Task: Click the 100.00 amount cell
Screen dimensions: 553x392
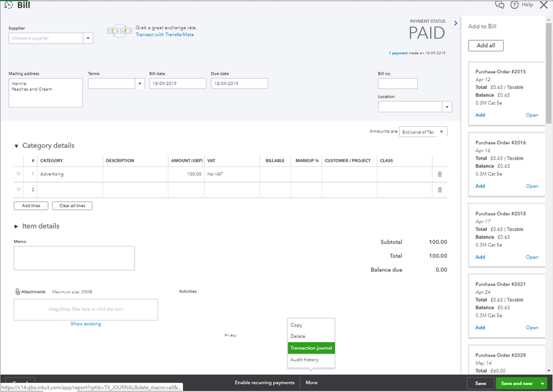Action: point(186,174)
